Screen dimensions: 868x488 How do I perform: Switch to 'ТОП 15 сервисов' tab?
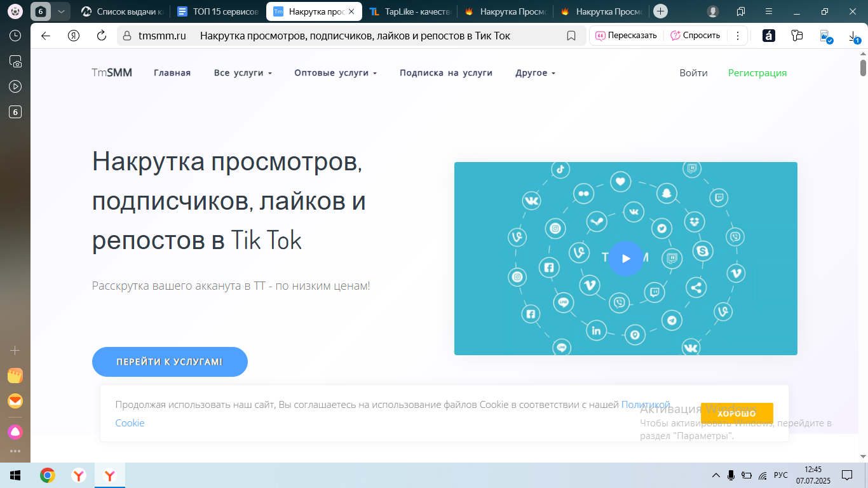click(x=219, y=11)
